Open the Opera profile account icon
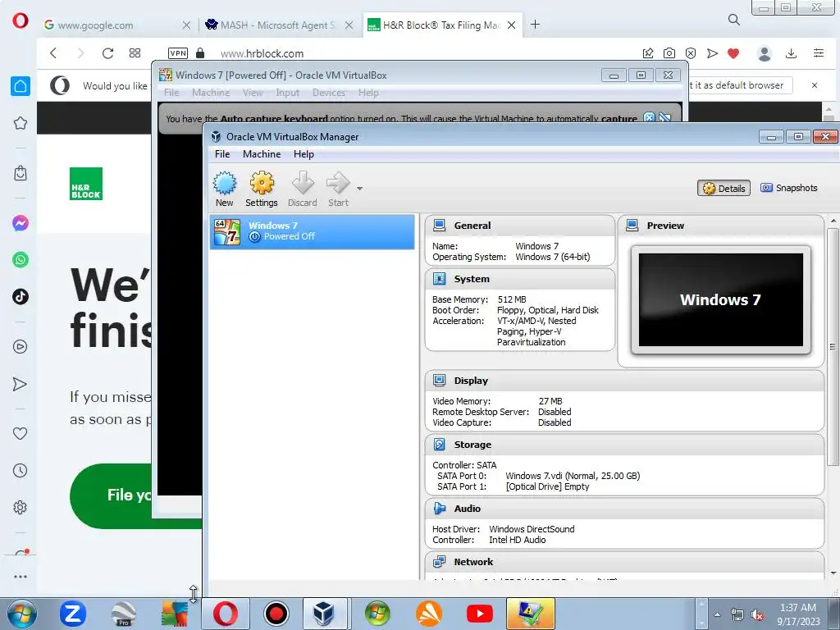The width and height of the screenshot is (840, 630). click(x=765, y=53)
